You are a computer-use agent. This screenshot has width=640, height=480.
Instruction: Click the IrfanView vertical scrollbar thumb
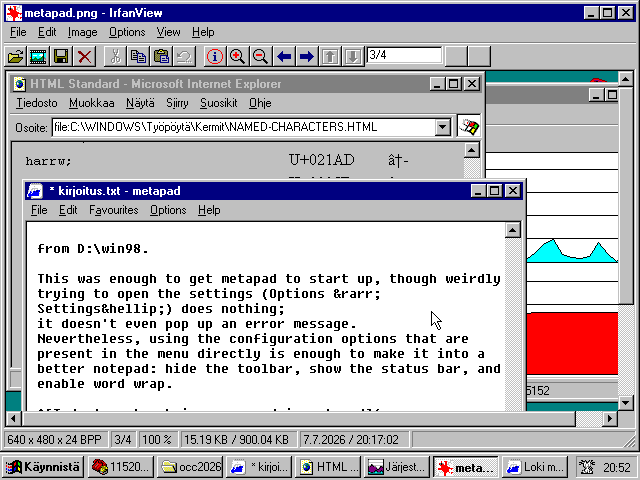pyautogui.click(x=625, y=195)
